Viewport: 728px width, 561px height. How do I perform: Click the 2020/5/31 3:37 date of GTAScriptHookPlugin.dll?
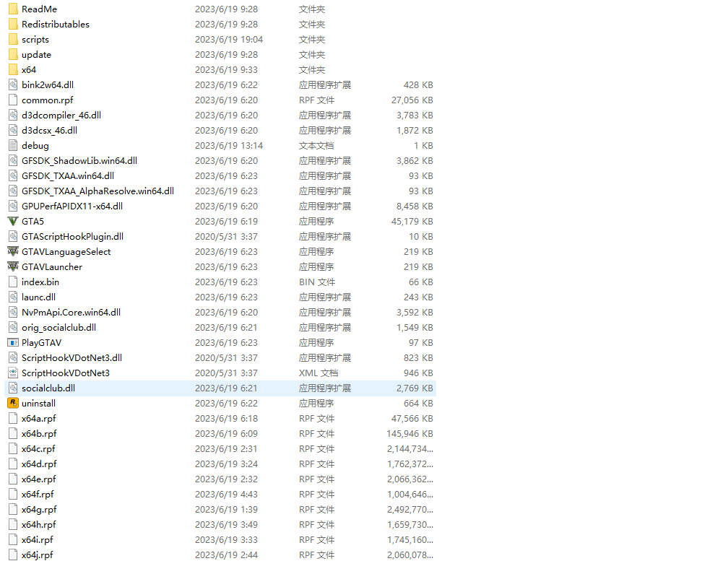(x=226, y=236)
